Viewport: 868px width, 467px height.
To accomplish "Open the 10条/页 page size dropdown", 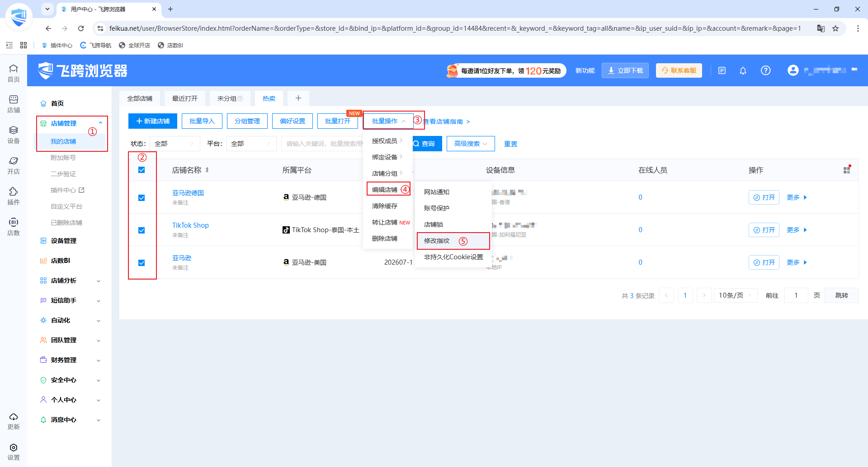I will (x=736, y=295).
